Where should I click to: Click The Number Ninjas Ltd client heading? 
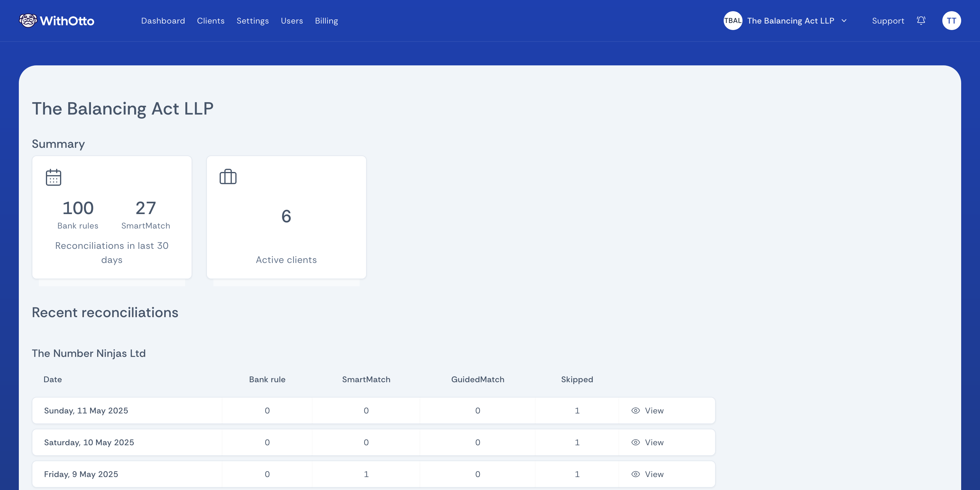[89, 353]
